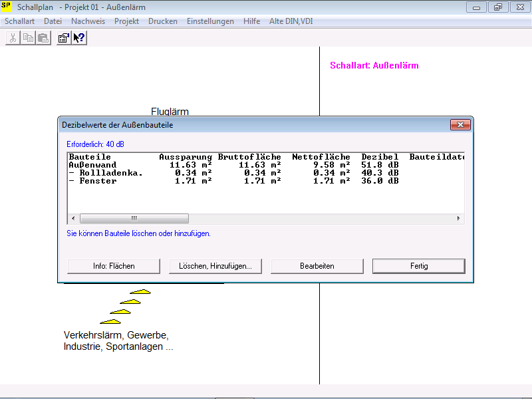Click the 40.3 dB value
Image resolution: width=532 pixels, height=399 pixels.
380,173
